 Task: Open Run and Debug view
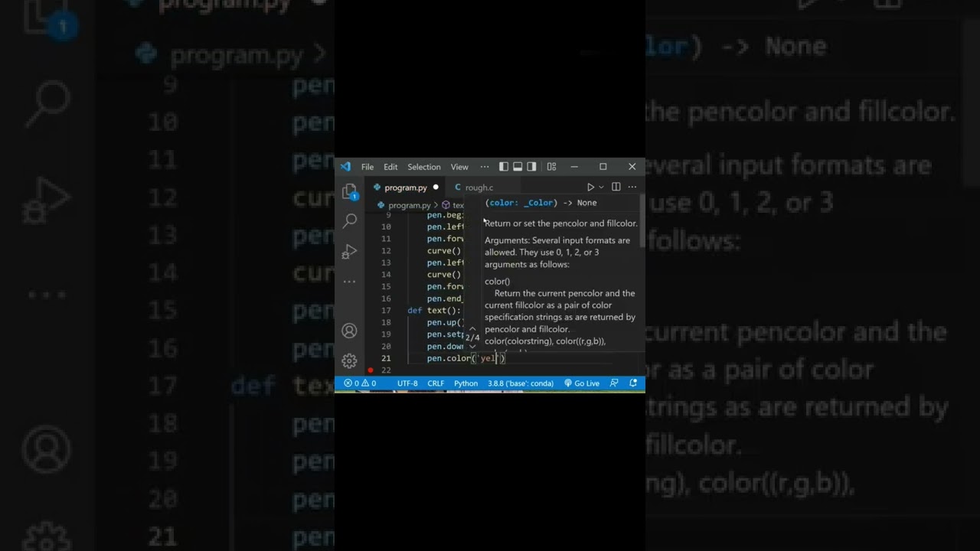click(x=350, y=252)
